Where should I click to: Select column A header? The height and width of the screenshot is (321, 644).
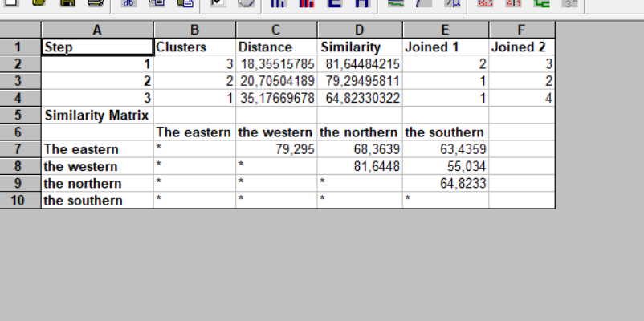point(97,30)
